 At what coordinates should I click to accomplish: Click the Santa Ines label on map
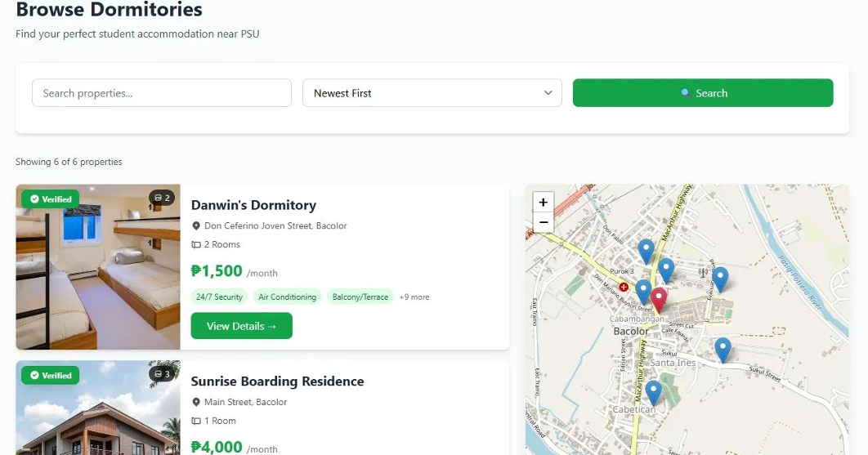pos(673,363)
